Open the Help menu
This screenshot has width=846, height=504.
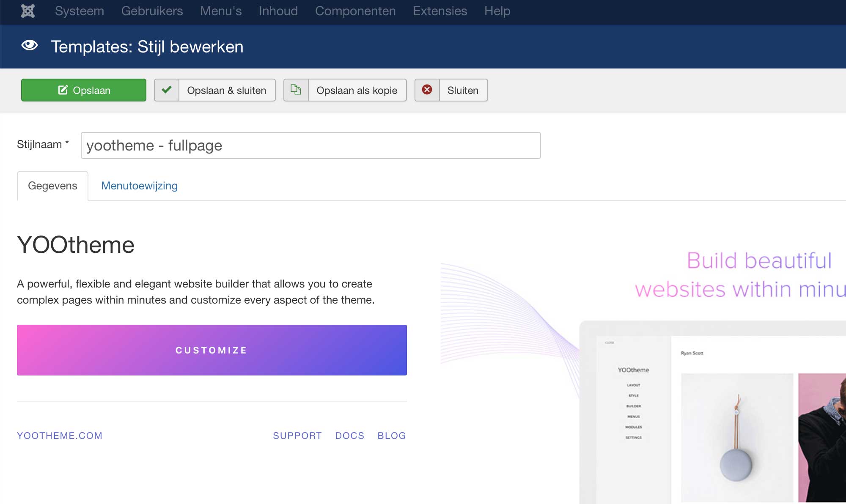[497, 11]
